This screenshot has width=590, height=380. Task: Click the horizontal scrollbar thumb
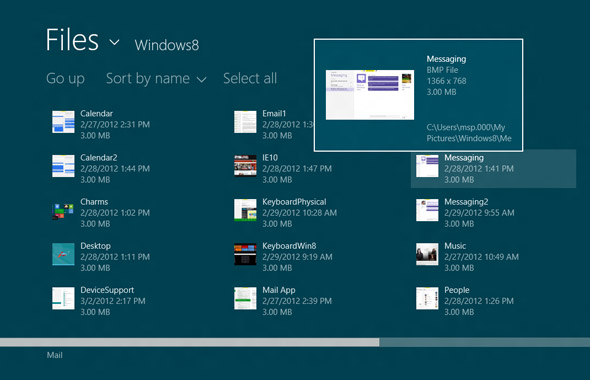[190, 342]
